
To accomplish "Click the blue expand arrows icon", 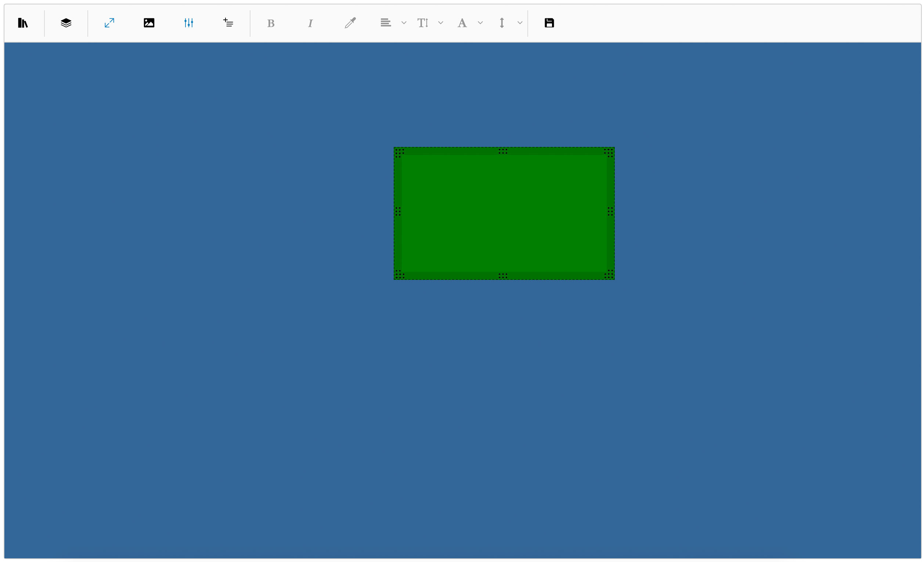I will pyautogui.click(x=109, y=23).
